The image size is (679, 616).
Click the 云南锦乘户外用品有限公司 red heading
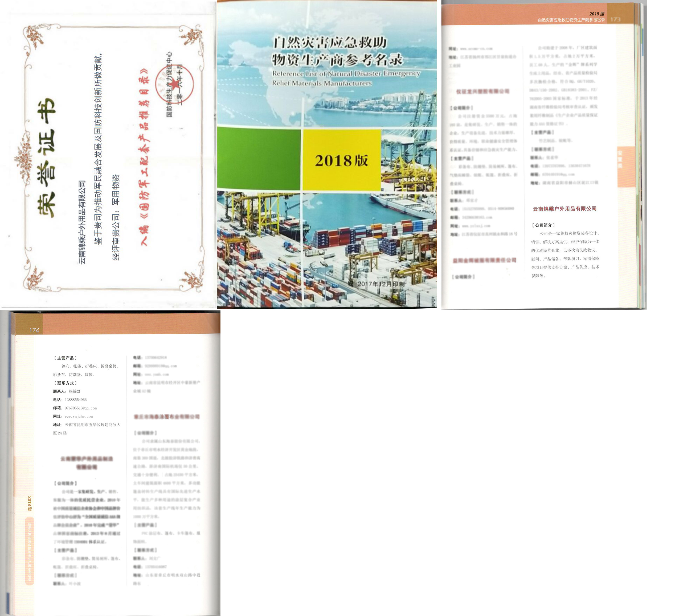point(565,209)
